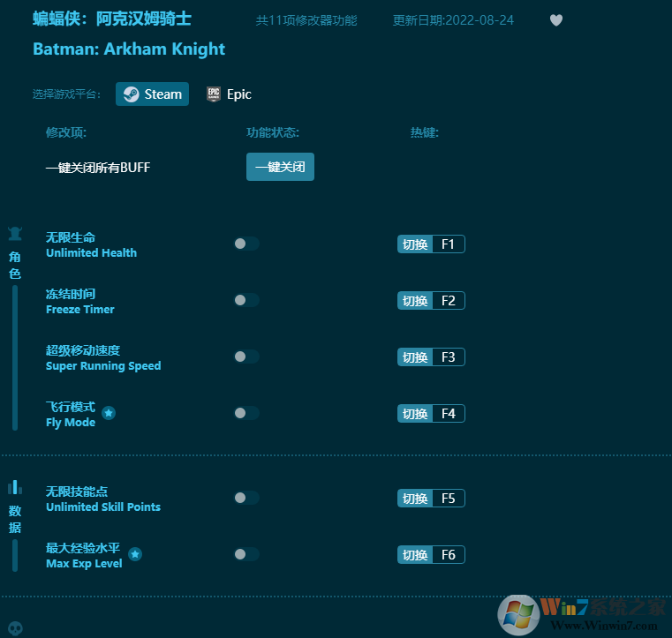Click the 切换 button for F3 hotkey
The image size is (672, 638).
click(415, 357)
